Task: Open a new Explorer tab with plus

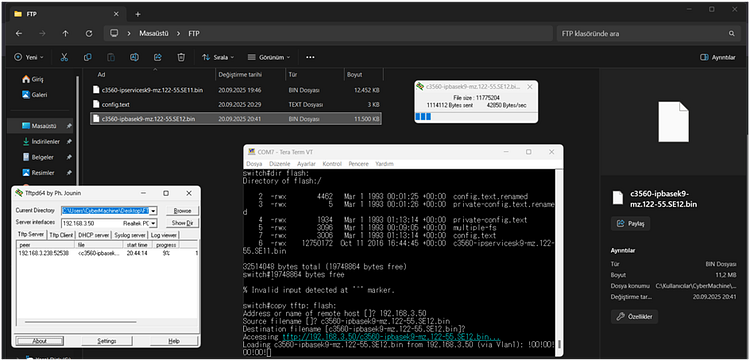Action: (138, 14)
